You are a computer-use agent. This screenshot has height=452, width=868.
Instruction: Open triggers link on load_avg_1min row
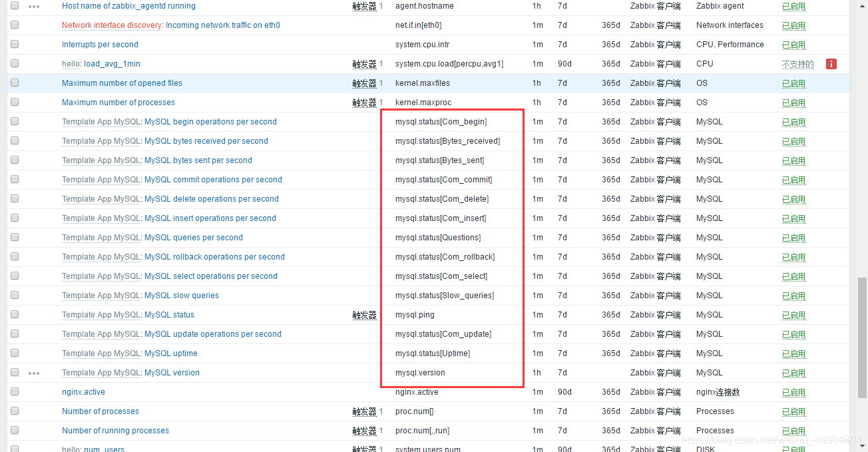pyautogui.click(x=365, y=64)
